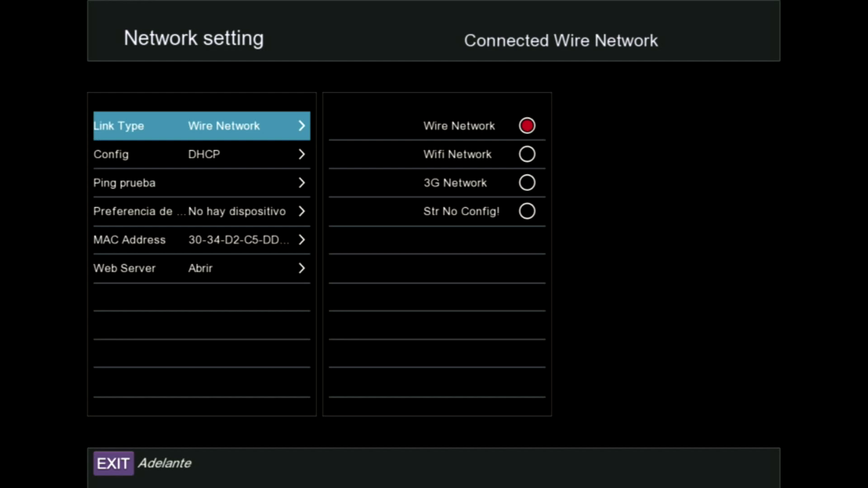Click the DHCP value text
This screenshot has height=488, width=868.
[x=204, y=155]
